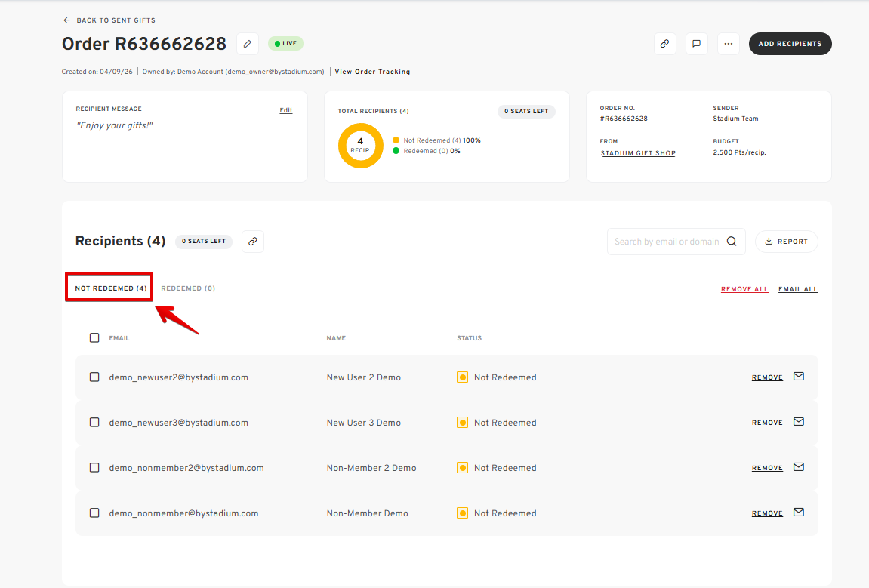869x588 pixels.
Task: Switch to the Redeemed (0) tab
Action: [188, 288]
